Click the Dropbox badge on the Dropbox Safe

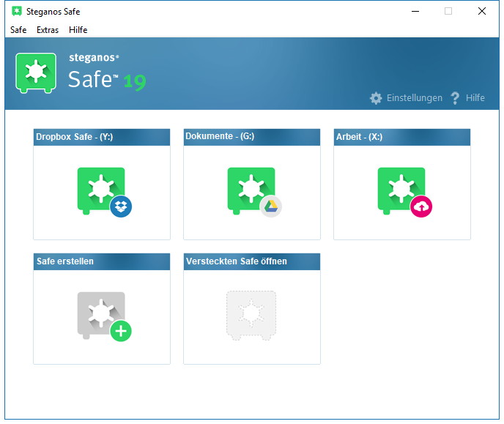121,207
